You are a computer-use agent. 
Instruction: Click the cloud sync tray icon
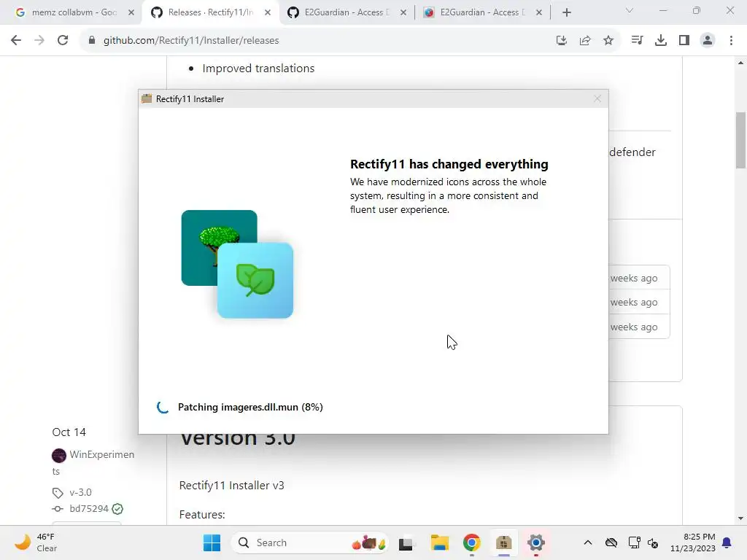click(611, 542)
